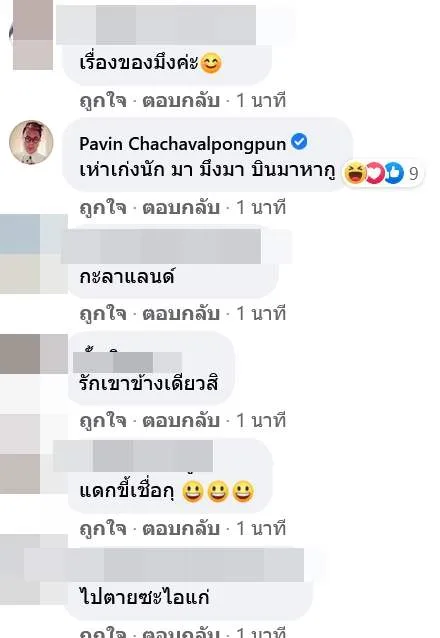Like the รักเขาข้างเดียวสิ comment

(x=103, y=421)
